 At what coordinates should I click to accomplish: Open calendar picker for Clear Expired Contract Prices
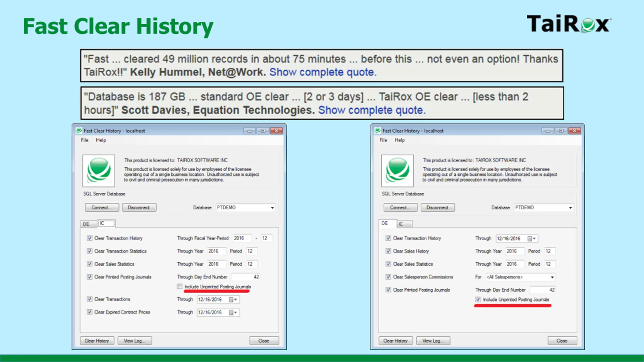point(233,312)
